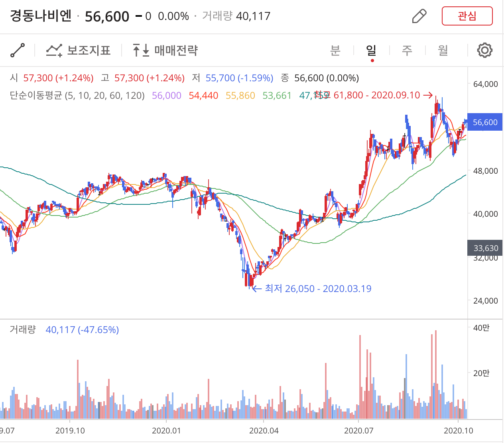Click the orange 55,860 moving average value
The image size is (504, 443).
click(x=240, y=96)
